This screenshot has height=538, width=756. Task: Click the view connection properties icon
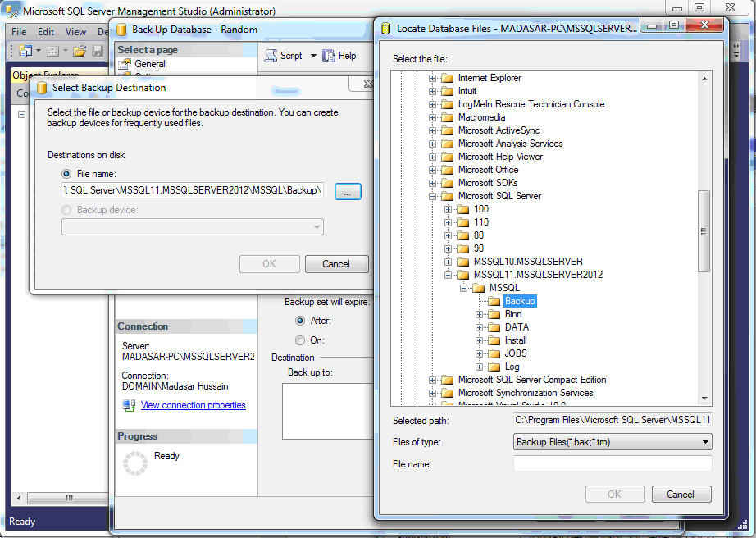click(129, 405)
